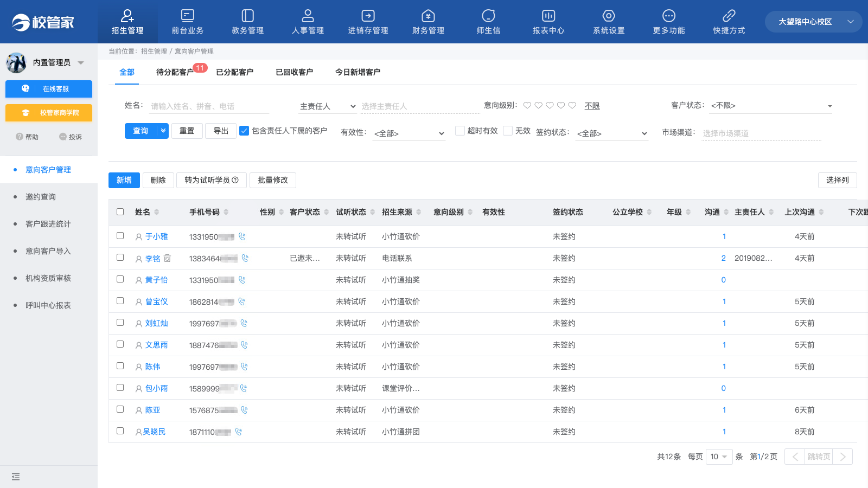Call 于小雅 using the phone icon
The image size is (868, 488).
point(242,236)
